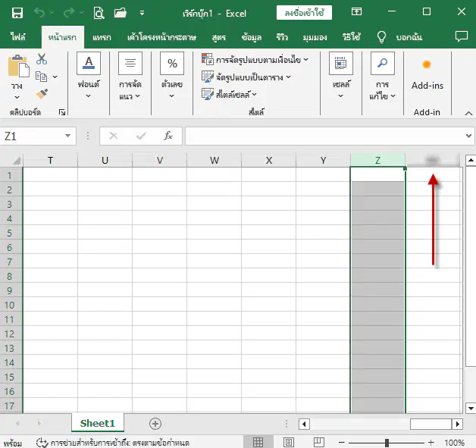476x448 pixels.
Task: Click the Add-ins button
Action: pos(427,74)
